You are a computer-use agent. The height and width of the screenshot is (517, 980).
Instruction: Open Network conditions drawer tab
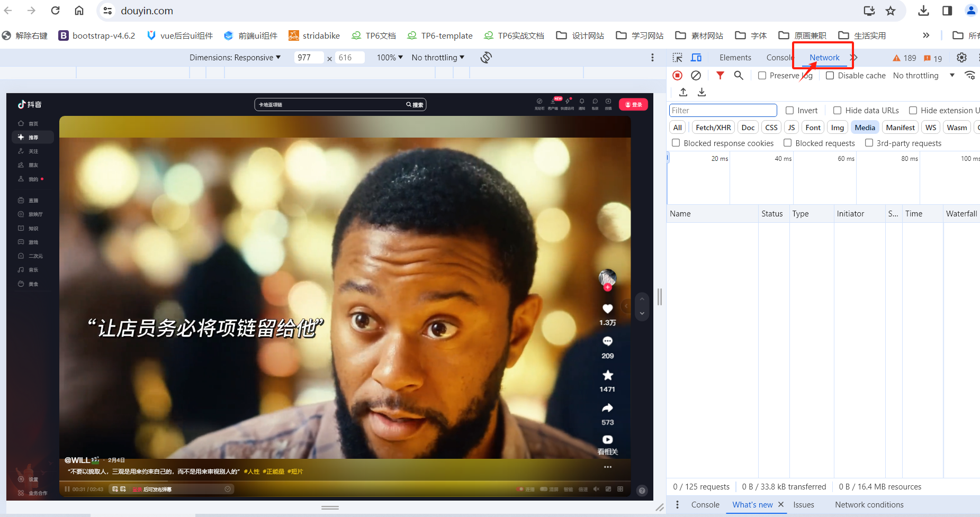coord(869,505)
